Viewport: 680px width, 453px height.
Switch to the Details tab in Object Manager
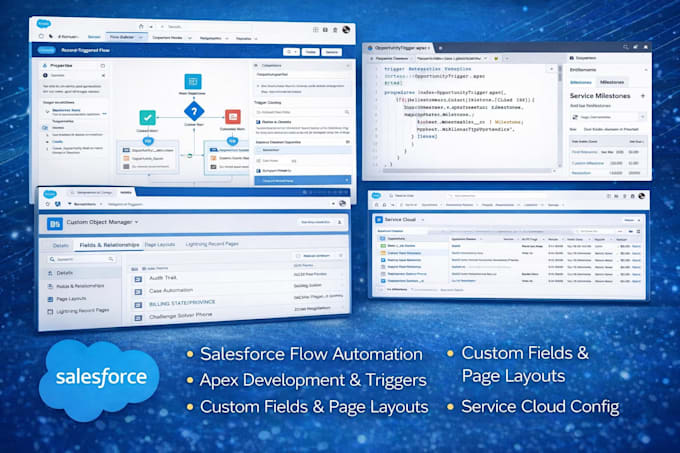(x=61, y=245)
